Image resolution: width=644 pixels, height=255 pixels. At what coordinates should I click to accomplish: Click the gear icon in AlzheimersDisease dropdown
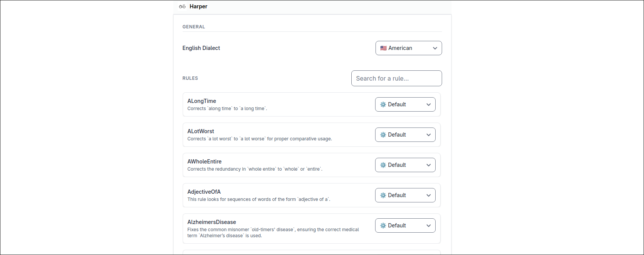click(383, 225)
